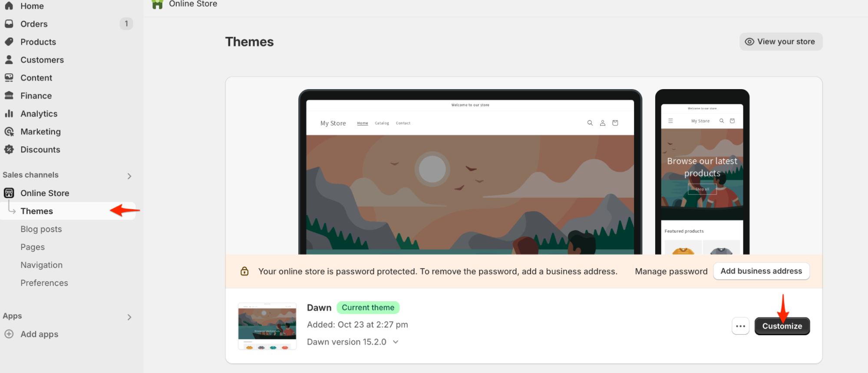The height and width of the screenshot is (373, 868).
Task: Click the Online Store breadcrumb title at top
Action: 193,4
